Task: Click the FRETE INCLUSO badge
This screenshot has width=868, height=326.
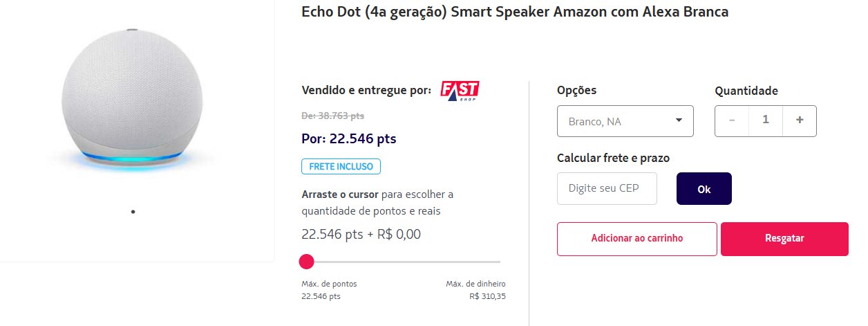Action: pyautogui.click(x=341, y=167)
